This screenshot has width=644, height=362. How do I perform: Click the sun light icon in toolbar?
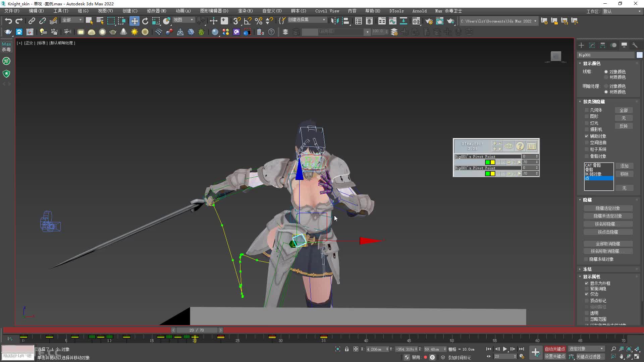click(135, 32)
